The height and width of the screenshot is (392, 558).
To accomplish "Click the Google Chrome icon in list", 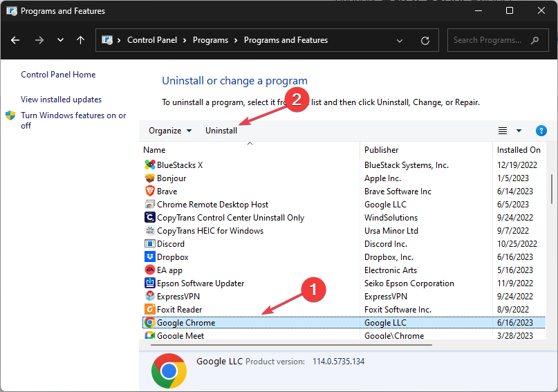I will (x=150, y=323).
